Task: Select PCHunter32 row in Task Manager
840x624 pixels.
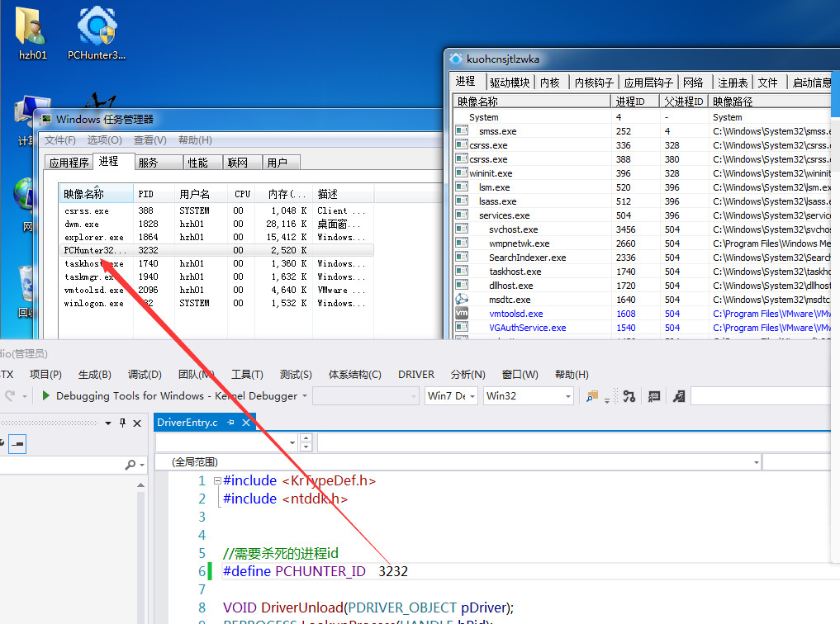Action: (x=216, y=250)
